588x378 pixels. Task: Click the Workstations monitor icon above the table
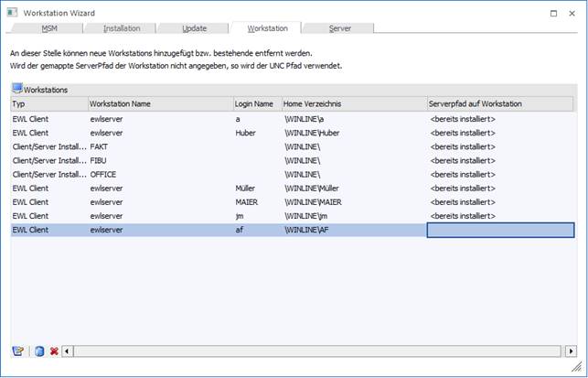(x=16, y=90)
